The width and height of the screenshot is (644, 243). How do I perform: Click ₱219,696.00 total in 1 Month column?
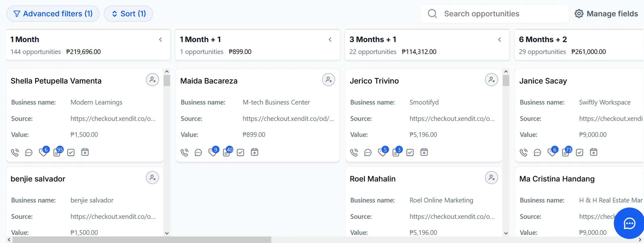point(83,51)
